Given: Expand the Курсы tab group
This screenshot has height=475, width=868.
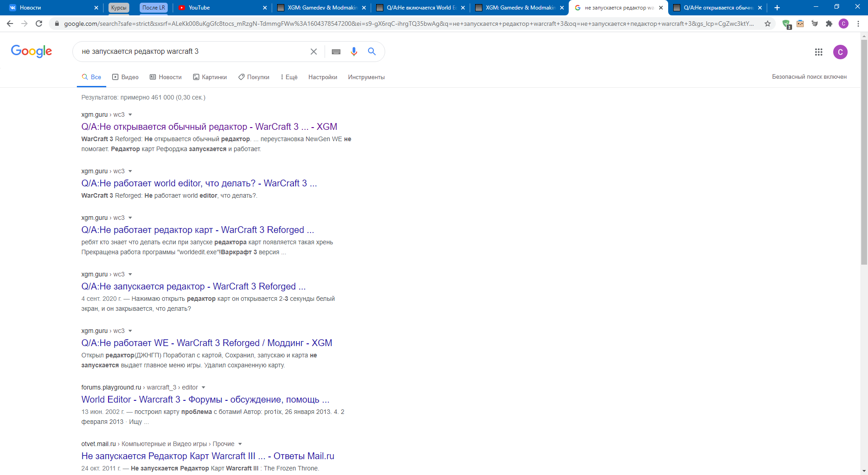Looking at the screenshot, I should 119,8.
